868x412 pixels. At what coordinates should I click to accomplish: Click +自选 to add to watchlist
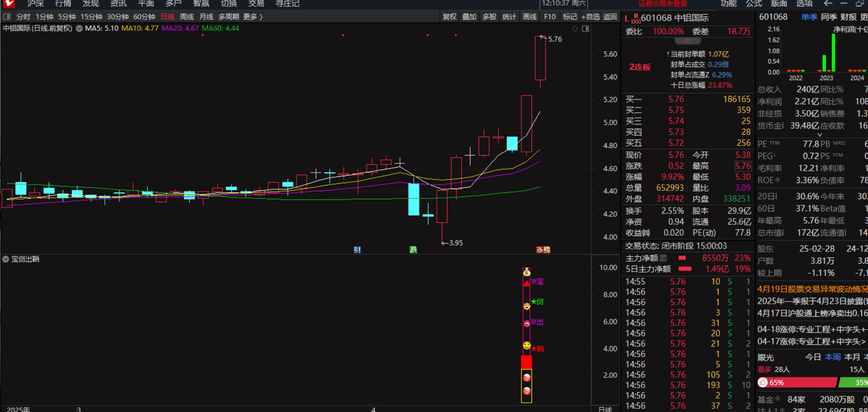tap(590, 17)
